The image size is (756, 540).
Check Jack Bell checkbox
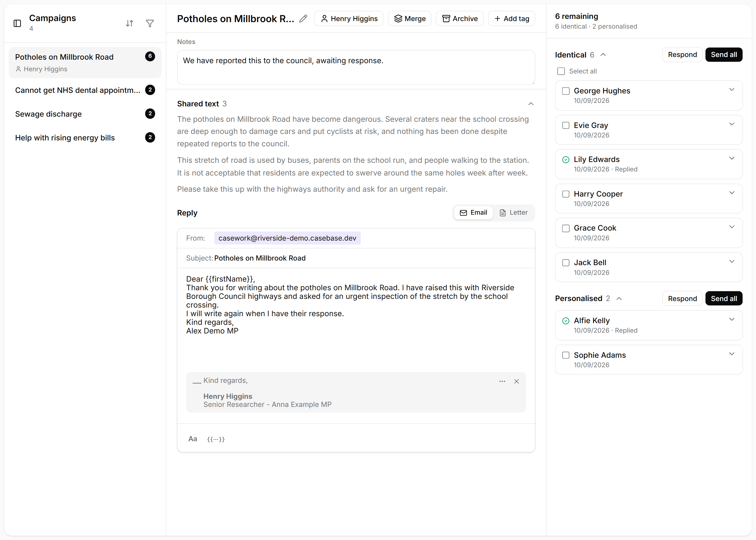[x=565, y=263]
